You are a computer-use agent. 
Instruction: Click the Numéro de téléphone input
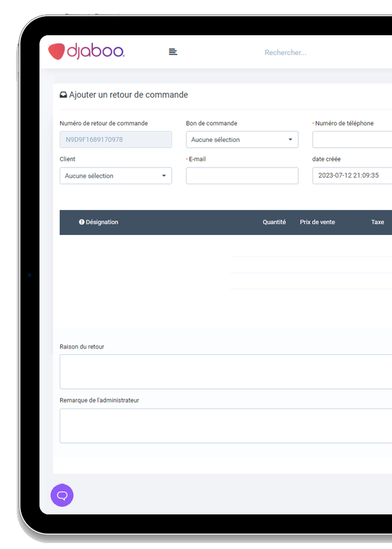click(x=352, y=140)
